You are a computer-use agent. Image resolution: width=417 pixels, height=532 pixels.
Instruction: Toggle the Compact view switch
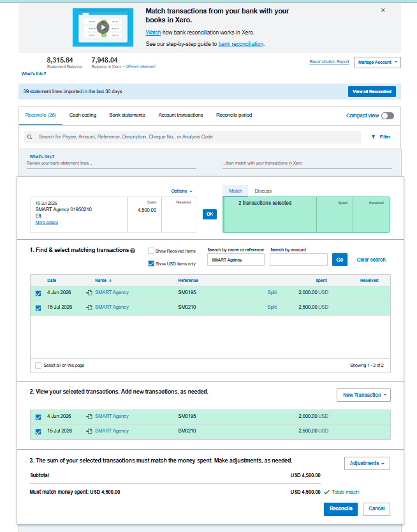pos(388,115)
